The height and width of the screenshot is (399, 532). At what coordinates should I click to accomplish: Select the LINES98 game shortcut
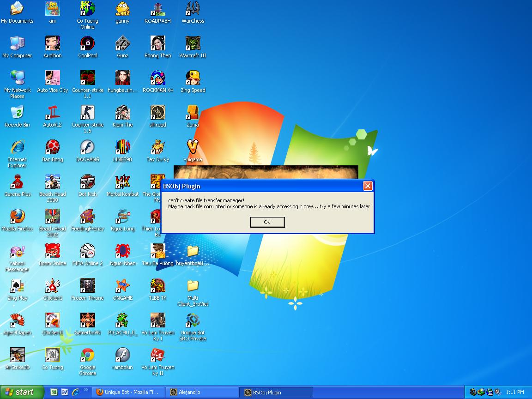(x=122, y=151)
